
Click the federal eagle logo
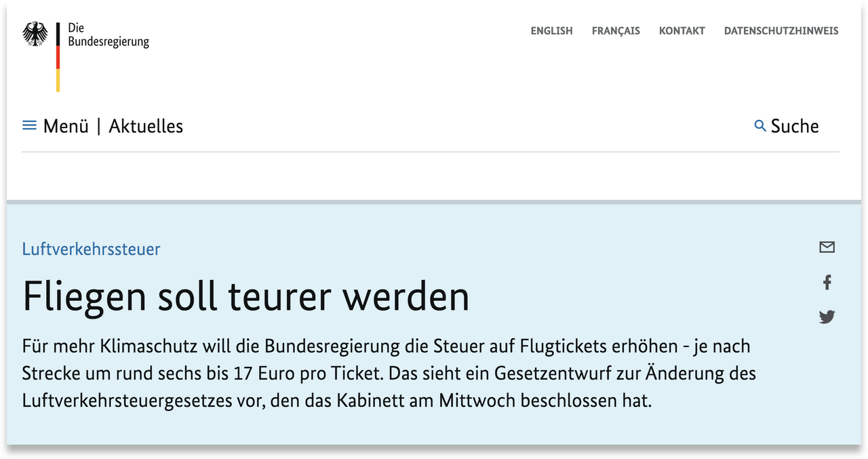tap(35, 34)
